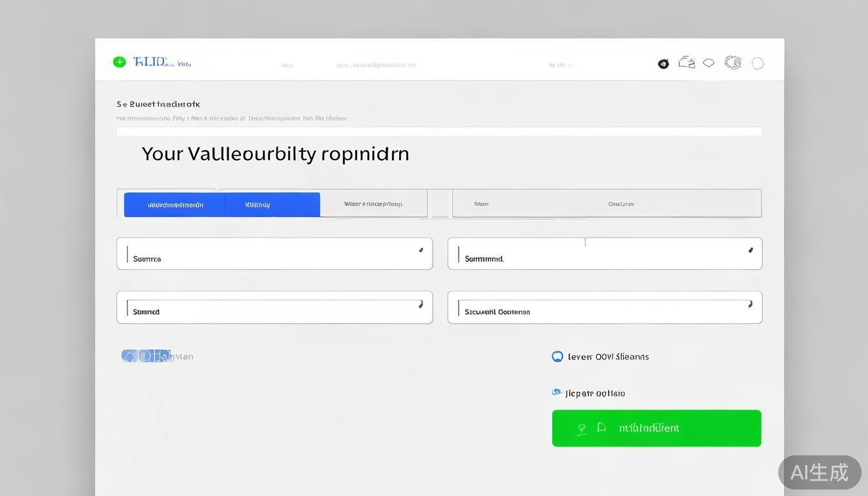Viewport: 868px width, 496px height.
Task: Select the radio option labeled "Levetr"
Action: pos(557,356)
